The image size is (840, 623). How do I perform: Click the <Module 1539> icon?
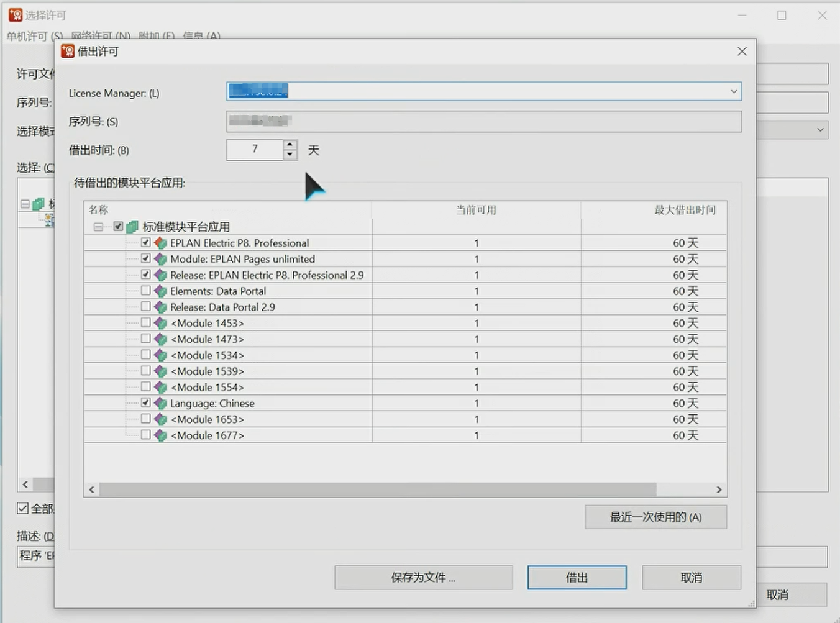pyautogui.click(x=160, y=371)
